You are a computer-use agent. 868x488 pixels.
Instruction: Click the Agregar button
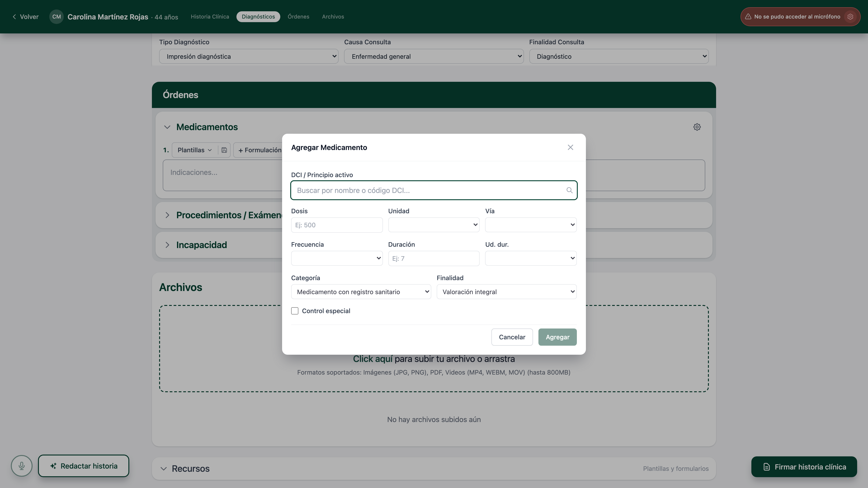coord(557,337)
